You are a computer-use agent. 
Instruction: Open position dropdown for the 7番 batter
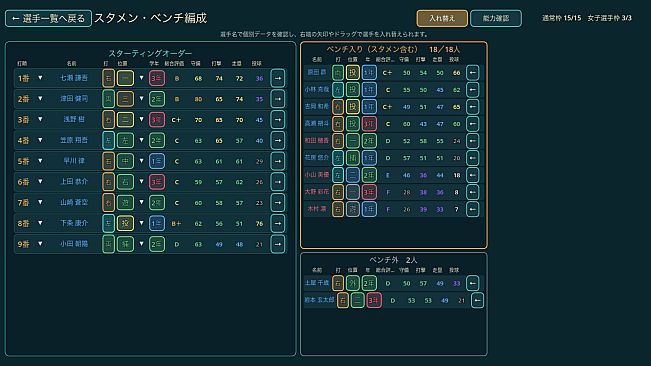[142, 202]
